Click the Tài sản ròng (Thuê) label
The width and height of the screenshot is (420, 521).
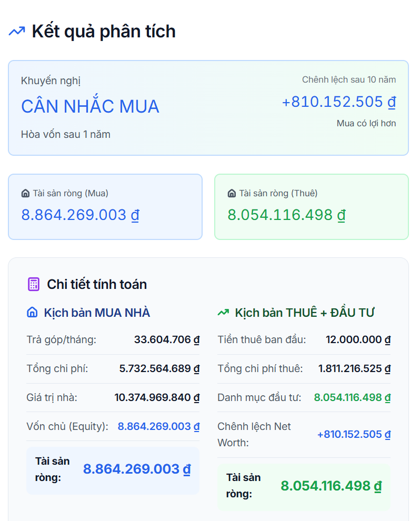click(278, 193)
